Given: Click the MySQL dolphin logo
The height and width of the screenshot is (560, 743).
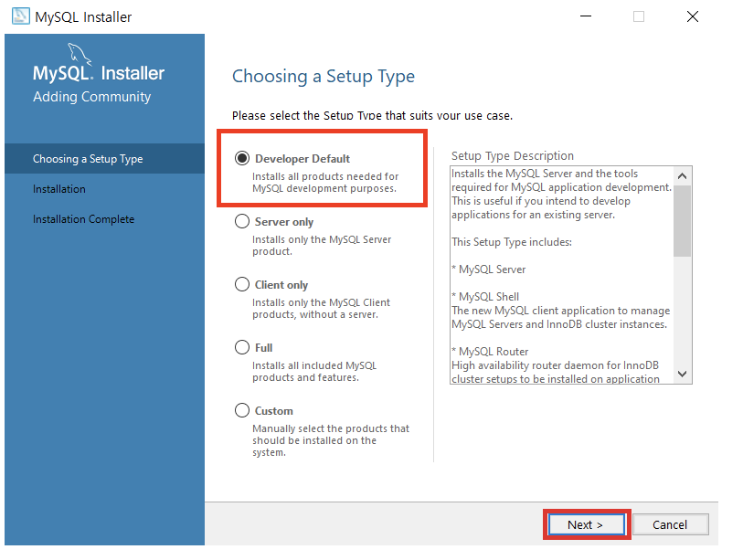Looking at the screenshot, I should coord(80,53).
